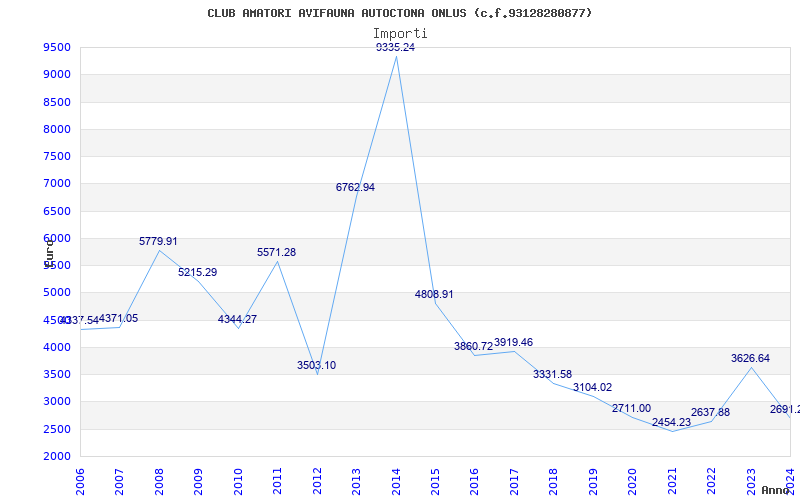
Task: Click the 2016 year axis label
Action: tap(475, 482)
